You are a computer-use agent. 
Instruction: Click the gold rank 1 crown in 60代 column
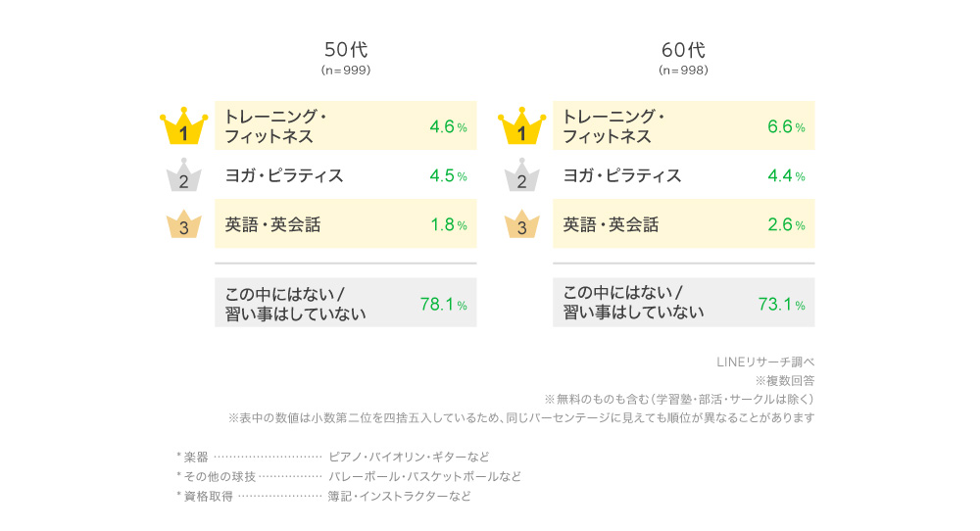[522, 126]
